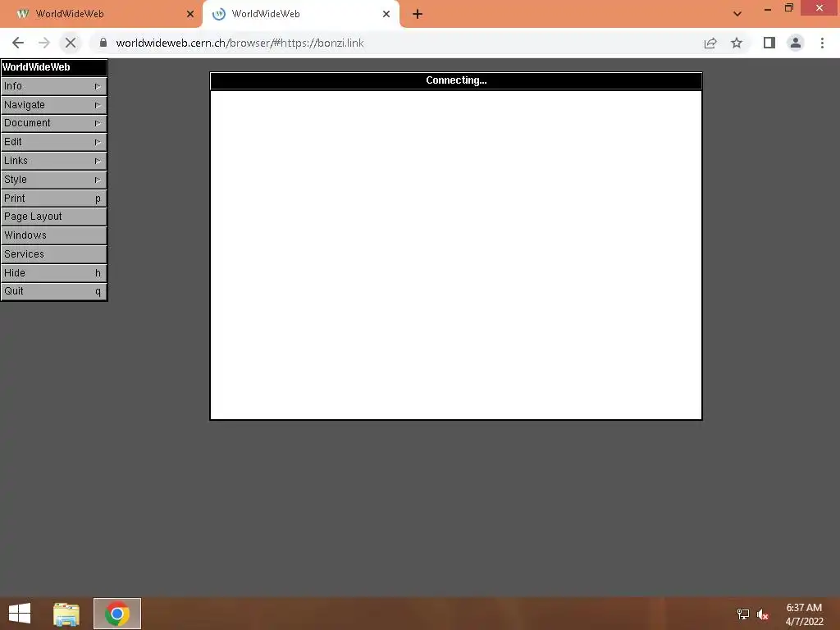Open the taskbar clock and date

point(804,614)
